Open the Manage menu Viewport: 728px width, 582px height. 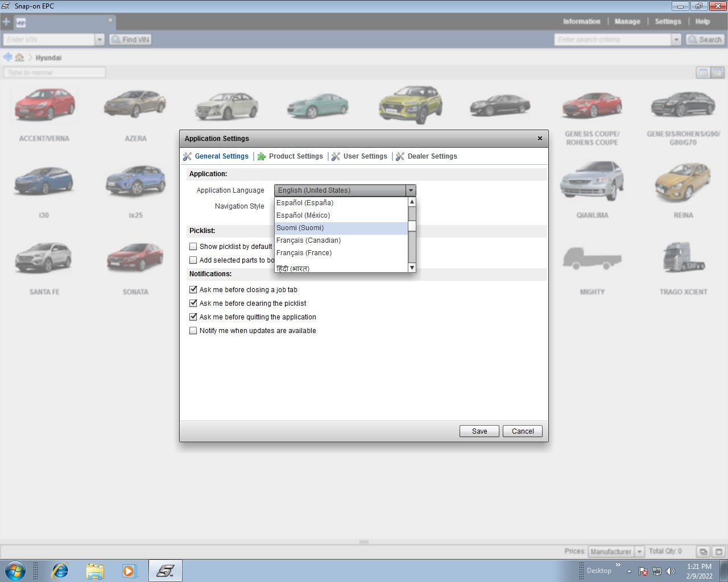pyautogui.click(x=627, y=22)
